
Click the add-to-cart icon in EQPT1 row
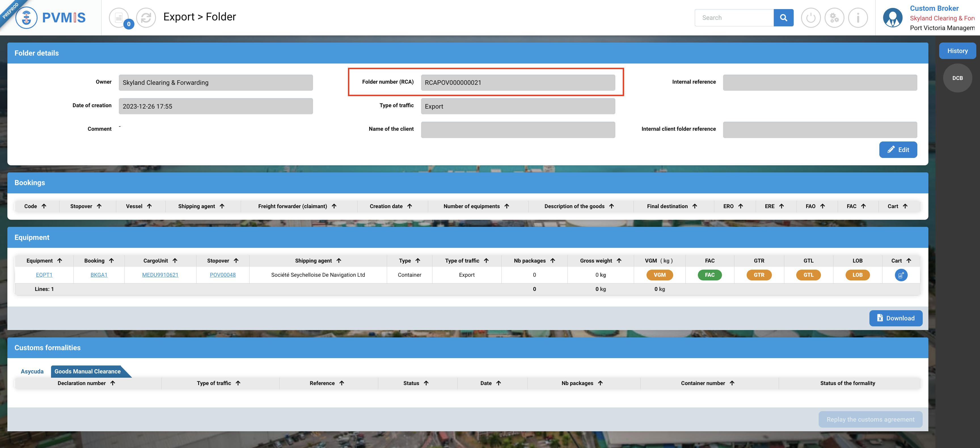point(901,275)
